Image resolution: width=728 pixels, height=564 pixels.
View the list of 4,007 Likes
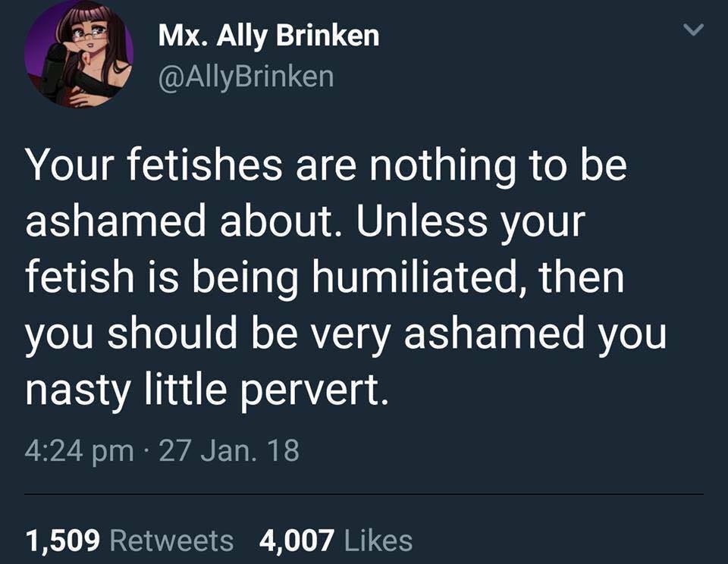336,540
